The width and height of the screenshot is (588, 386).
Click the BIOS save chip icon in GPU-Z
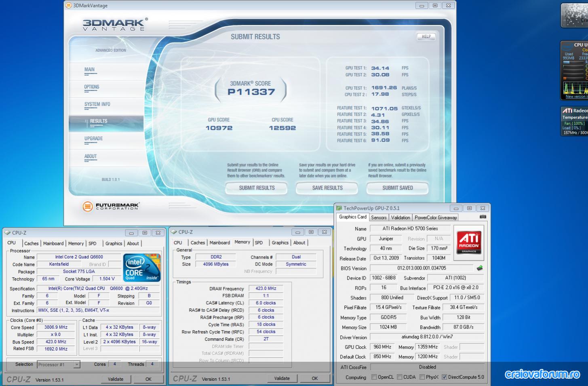(480, 268)
